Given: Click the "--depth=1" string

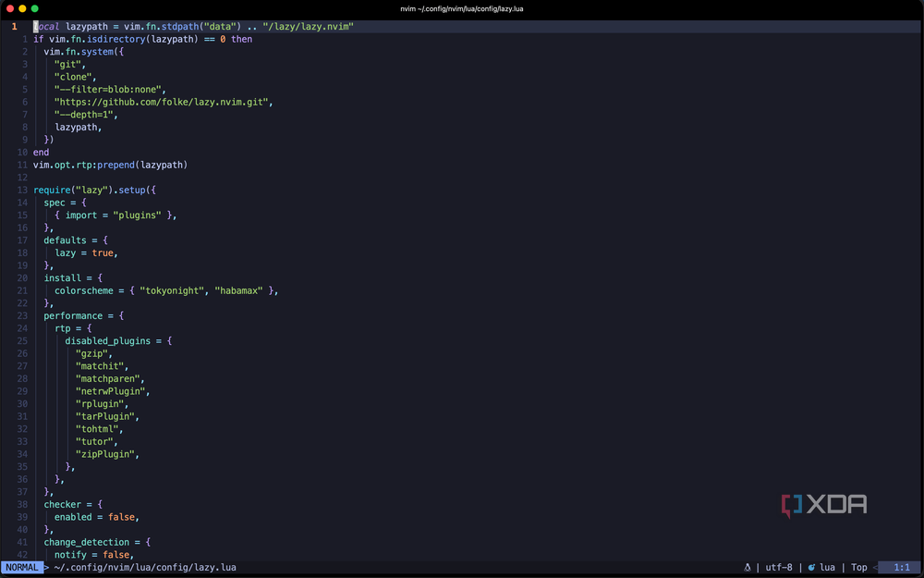Looking at the screenshot, I should tap(84, 115).
